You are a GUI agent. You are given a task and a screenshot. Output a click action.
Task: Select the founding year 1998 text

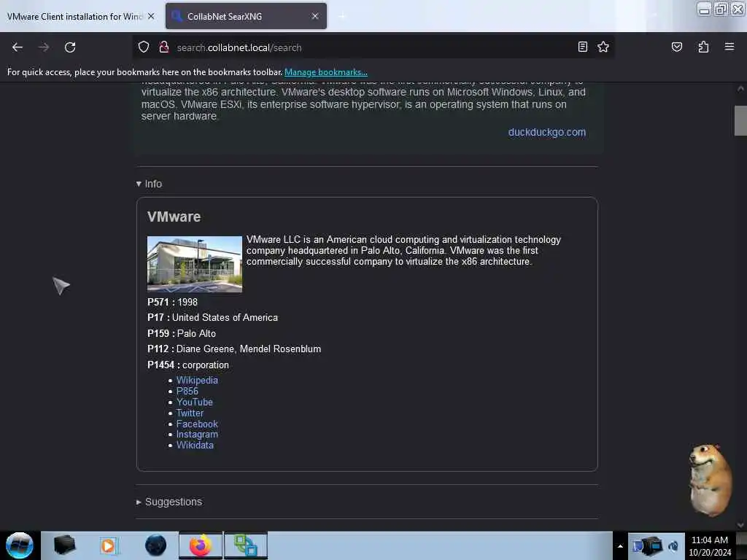pos(187,302)
